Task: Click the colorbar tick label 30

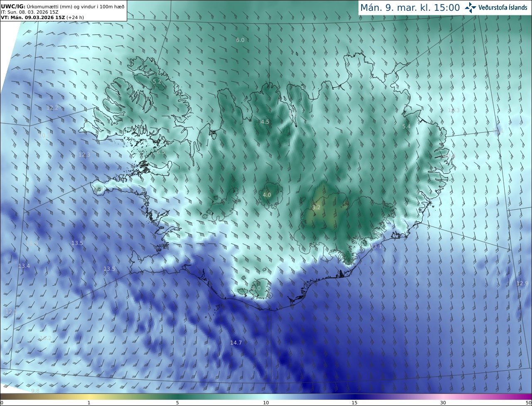Action: click(x=443, y=403)
